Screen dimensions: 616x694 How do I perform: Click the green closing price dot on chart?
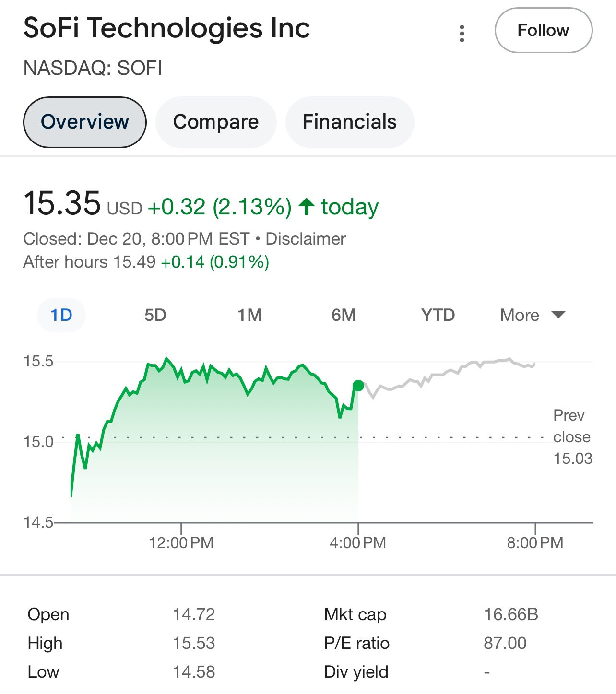pyautogui.click(x=358, y=385)
